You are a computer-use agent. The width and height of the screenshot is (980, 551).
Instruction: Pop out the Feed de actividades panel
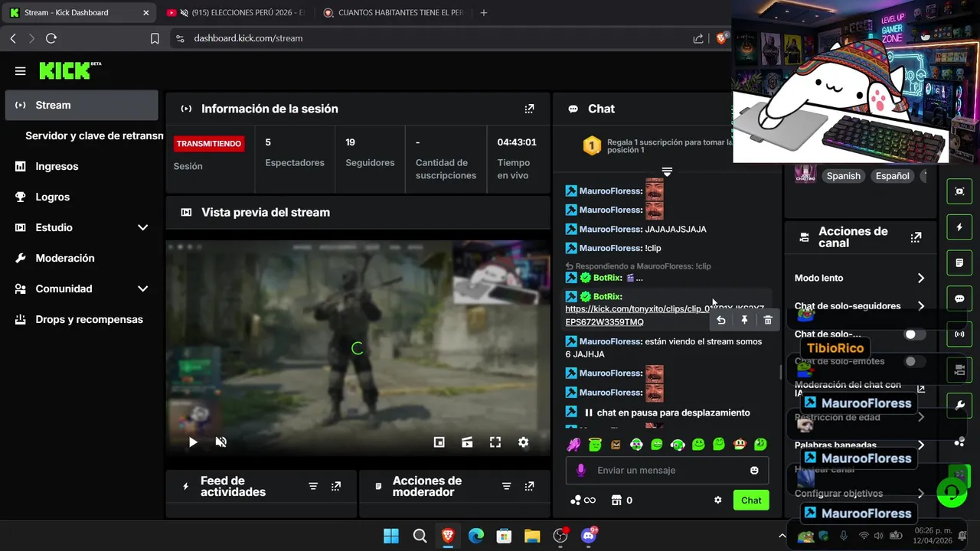336,486
